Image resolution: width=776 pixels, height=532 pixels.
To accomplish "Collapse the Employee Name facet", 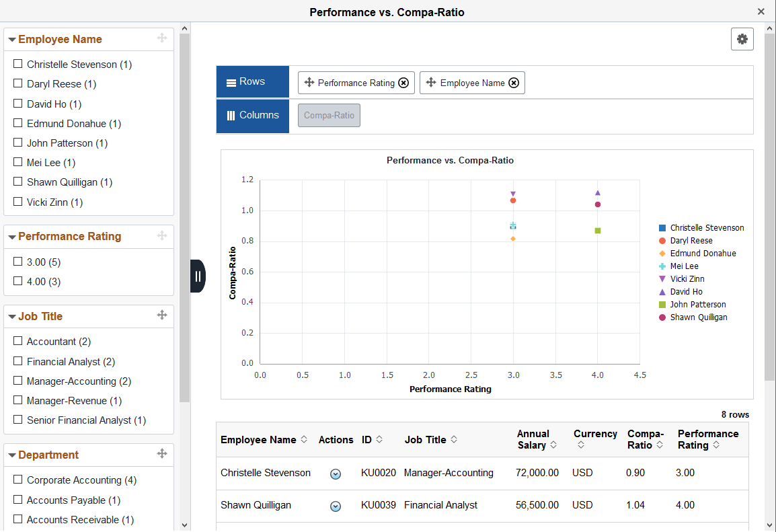I will [12, 39].
